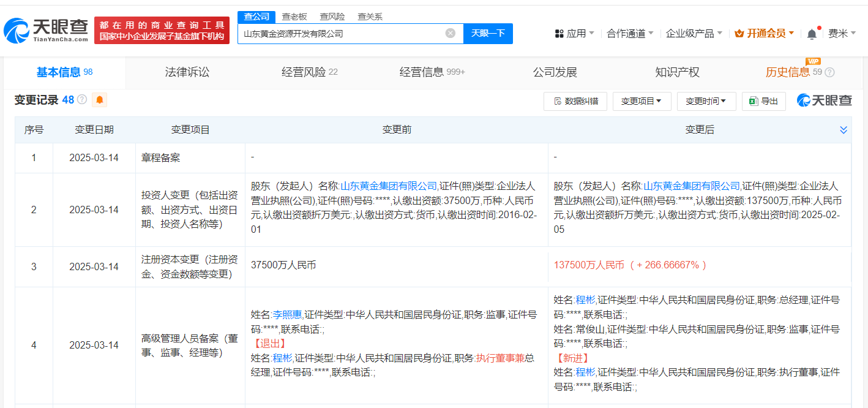Open the 公司发展 tab
868x408 pixels.
pos(555,72)
